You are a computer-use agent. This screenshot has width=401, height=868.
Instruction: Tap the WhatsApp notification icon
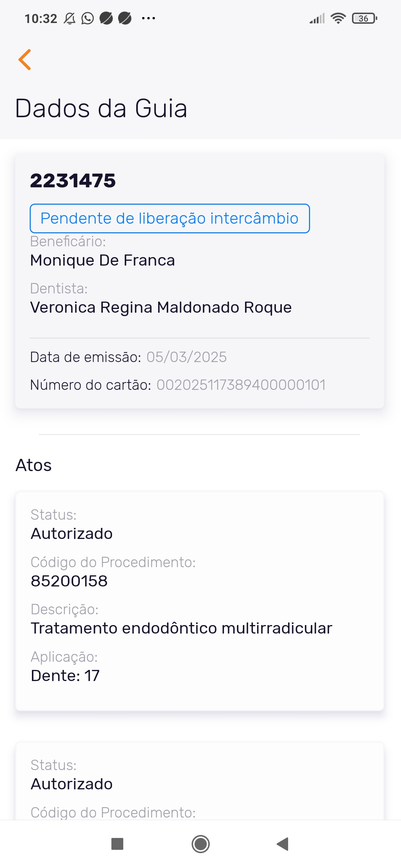[88, 18]
